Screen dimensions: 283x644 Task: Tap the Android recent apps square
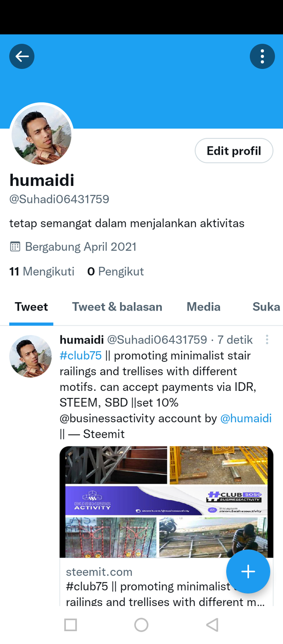70,625
